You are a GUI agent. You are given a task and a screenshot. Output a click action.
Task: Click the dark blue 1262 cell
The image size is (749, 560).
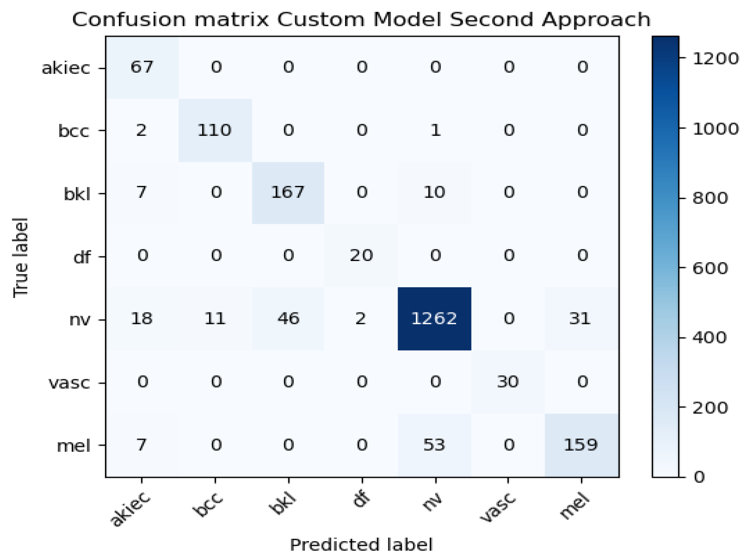pyautogui.click(x=434, y=318)
